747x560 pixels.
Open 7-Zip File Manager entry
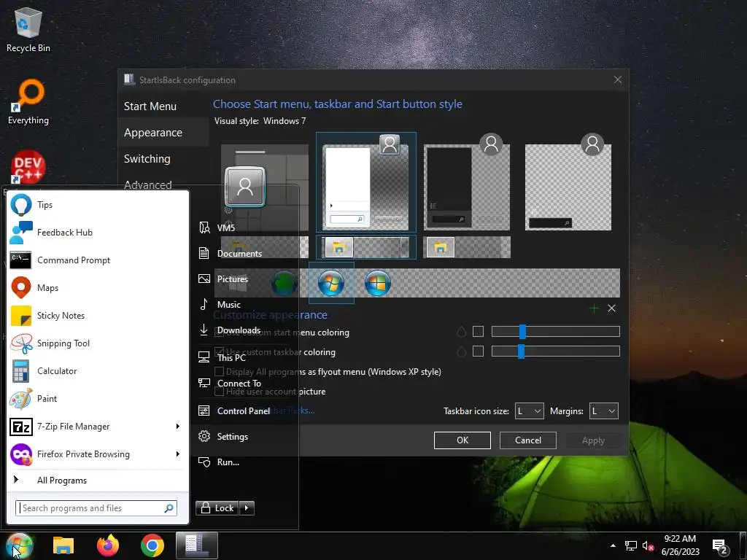(97, 426)
